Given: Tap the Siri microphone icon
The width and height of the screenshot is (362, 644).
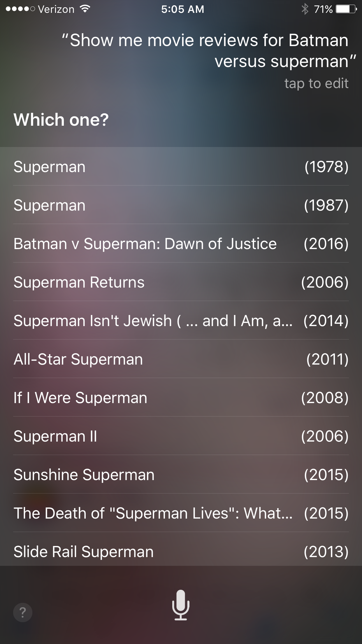Looking at the screenshot, I should coord(181,605).
